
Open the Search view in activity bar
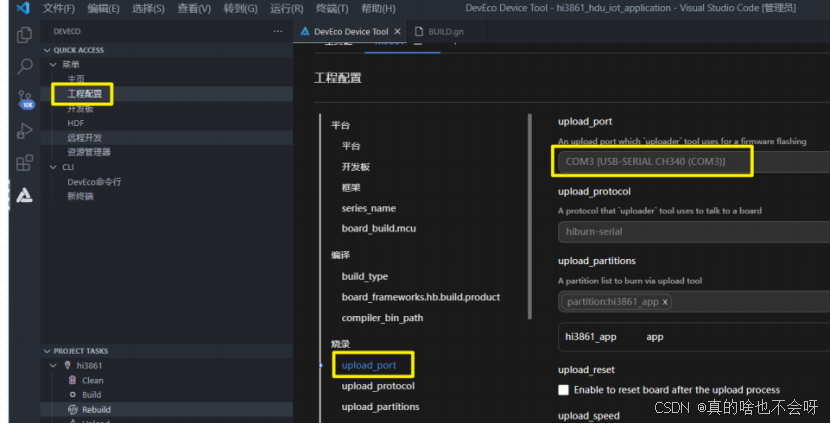[24, 67]
